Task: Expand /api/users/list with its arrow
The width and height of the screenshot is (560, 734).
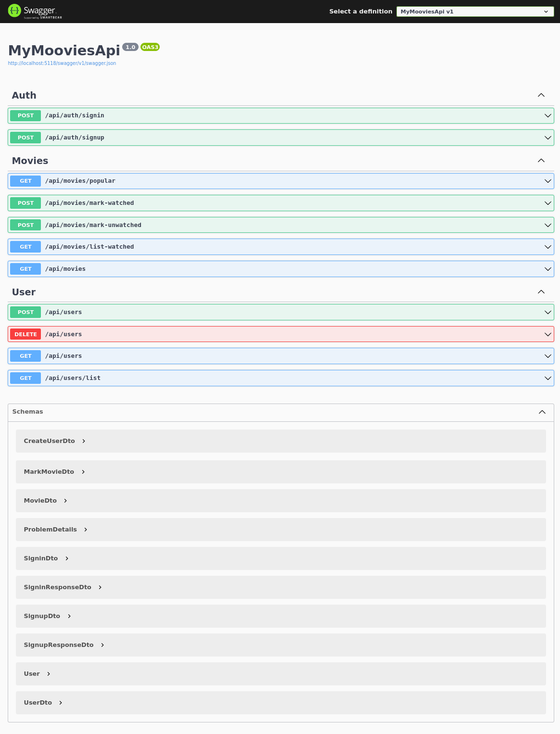Action: coord(547,378)
